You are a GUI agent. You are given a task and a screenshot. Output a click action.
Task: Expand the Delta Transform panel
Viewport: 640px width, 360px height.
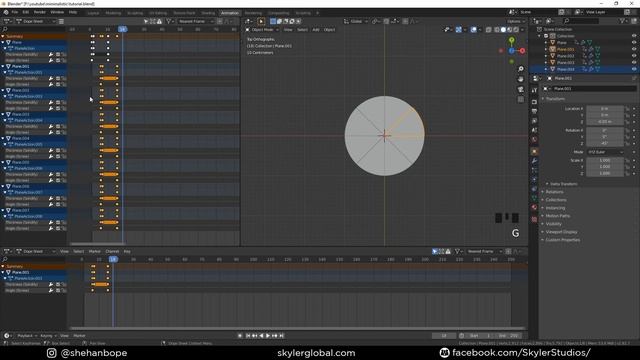(563, 184)
